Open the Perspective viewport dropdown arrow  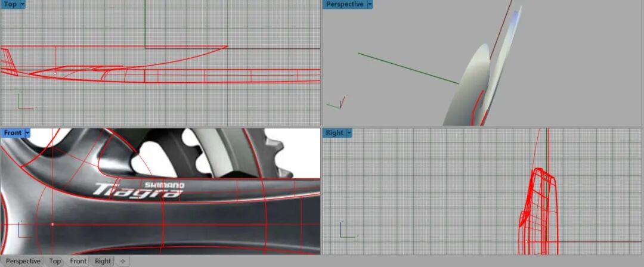(x=370, y=4)
